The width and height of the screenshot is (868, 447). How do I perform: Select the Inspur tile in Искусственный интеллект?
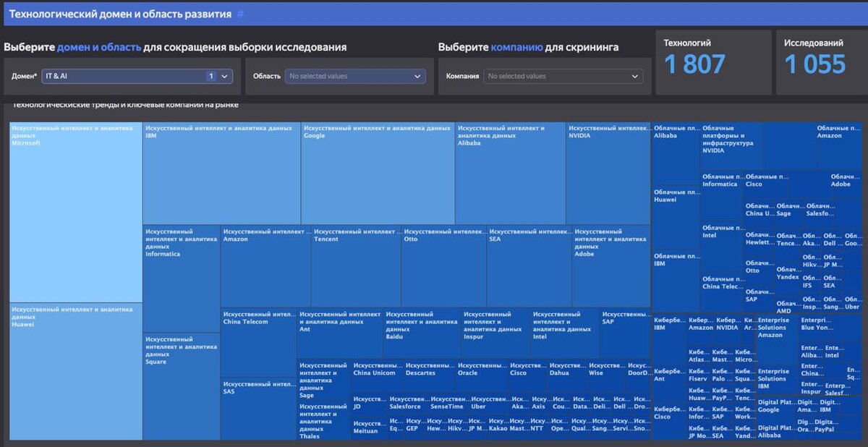[495, 333]
